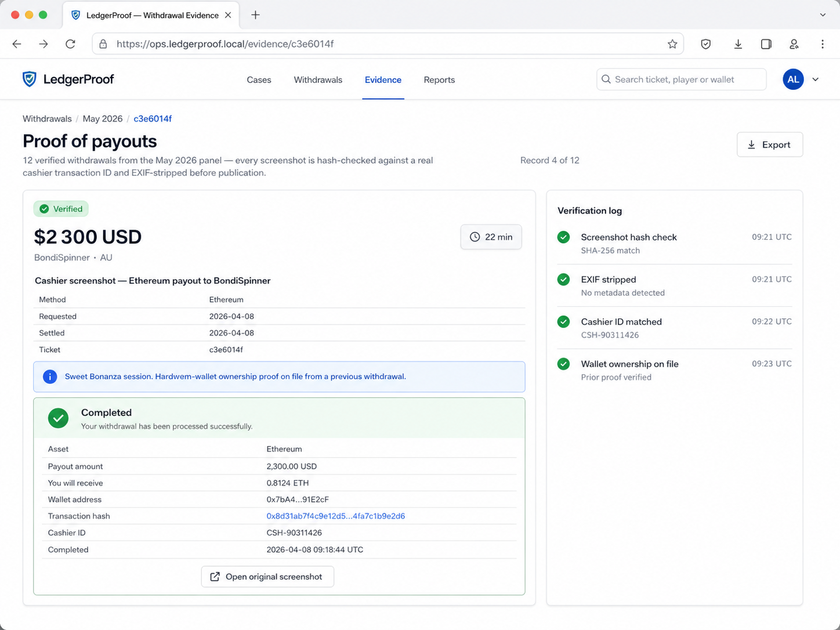Open browser downloads icon

(x=738, y=44)
